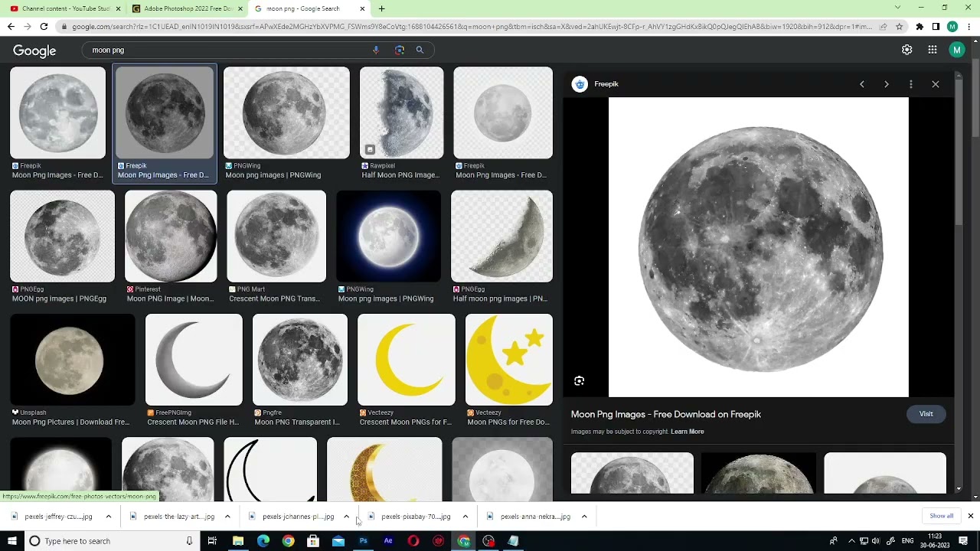The width and height of the screenshot is (980, 551).
Task: Select the PNG Mart Crescent Moon thumbnail
Action: [276, 236]
